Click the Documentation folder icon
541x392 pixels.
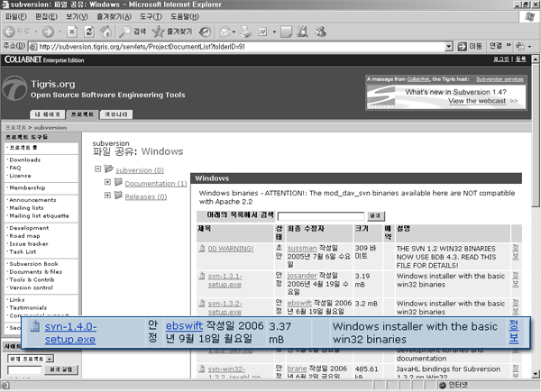[x=118, y=182]
